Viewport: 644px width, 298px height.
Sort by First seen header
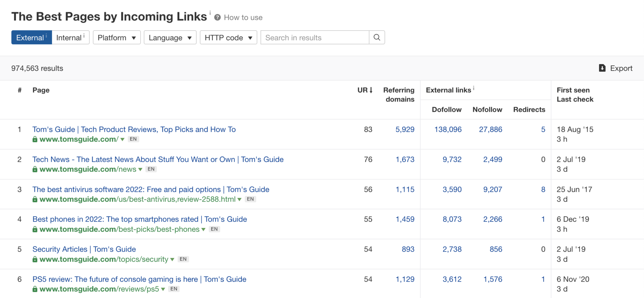click(x=573, y=90)
